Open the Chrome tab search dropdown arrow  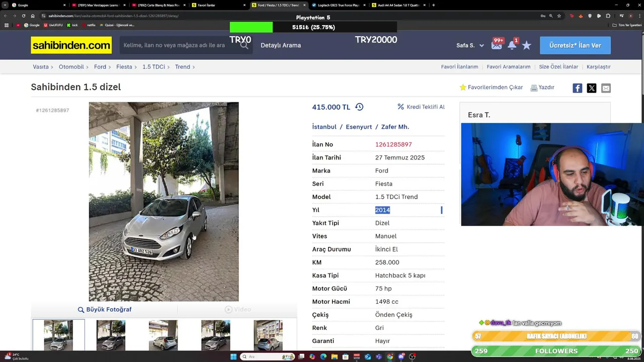click(5, 5)
